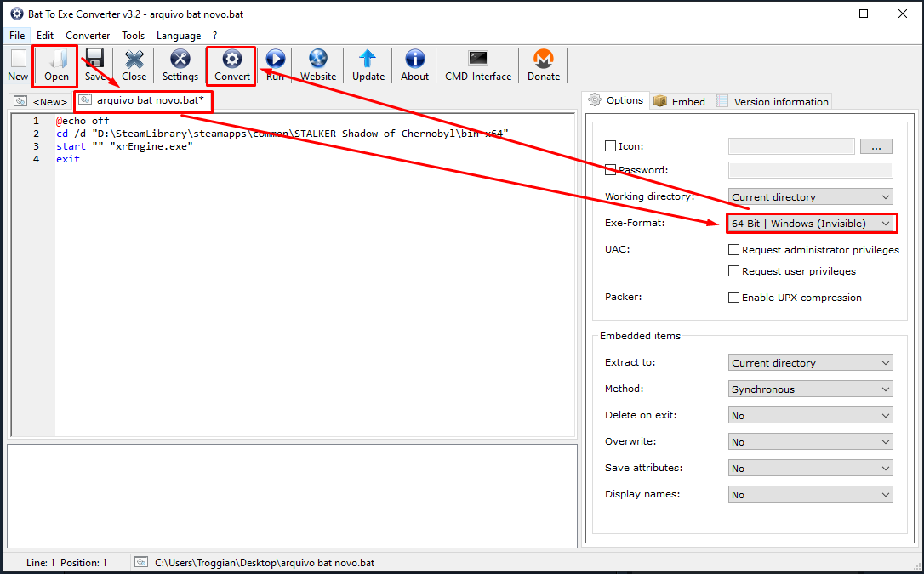Open the File menu
The image size is (924, 574).
pyautogui.click(x=17, y=36)
